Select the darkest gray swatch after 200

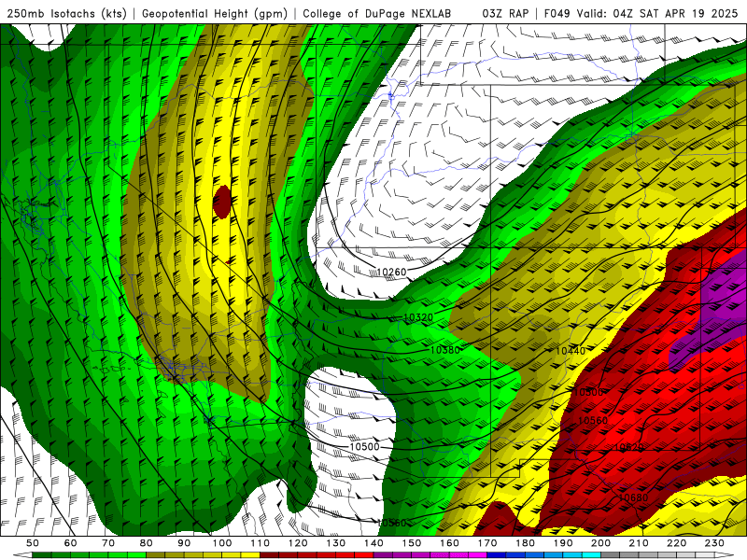(611, 553)
